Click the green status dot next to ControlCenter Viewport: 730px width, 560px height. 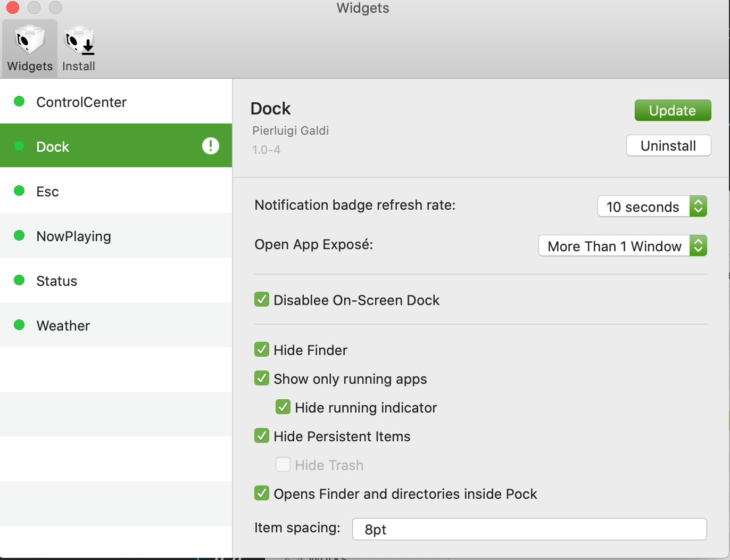point(19,101)
